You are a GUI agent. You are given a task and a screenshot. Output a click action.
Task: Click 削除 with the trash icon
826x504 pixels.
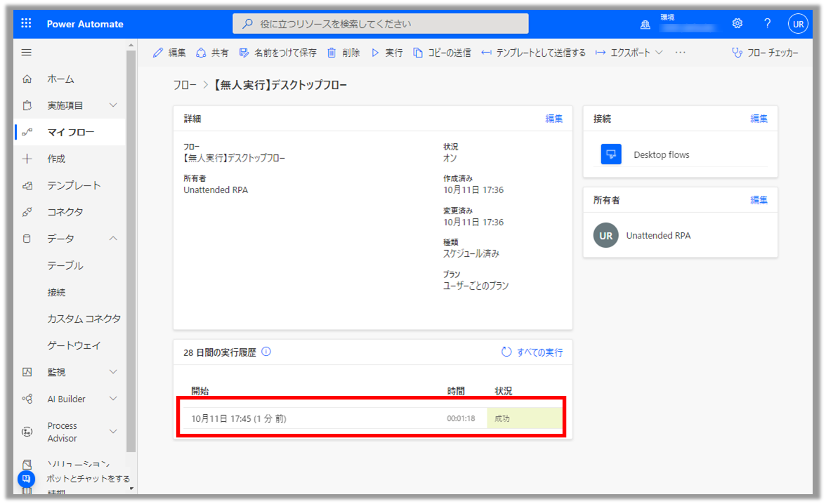tap(343, 53)
